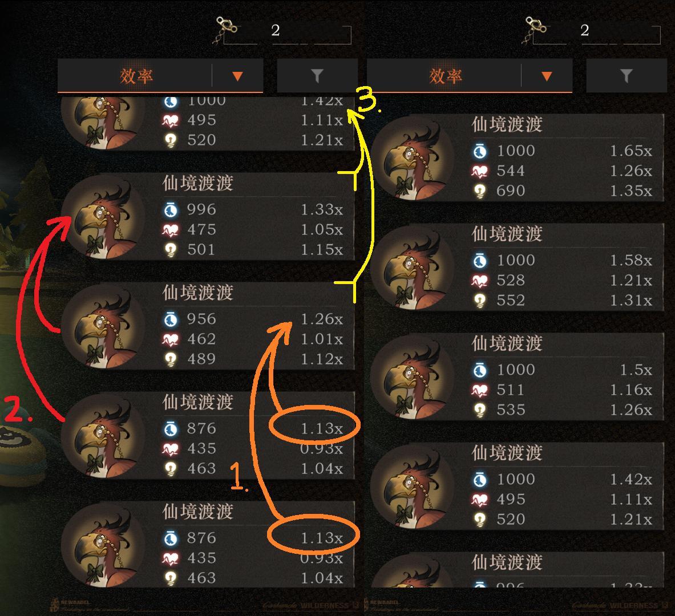Select the 仙境渡渡 portrait with 956 stat
This screenshot has height=616, width=675.
point(103,326)
